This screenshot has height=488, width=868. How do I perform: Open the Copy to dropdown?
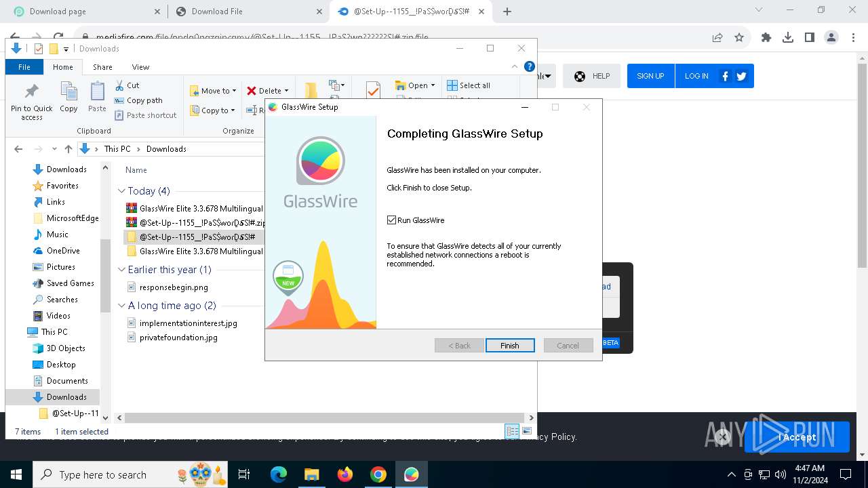coord(212,110)
